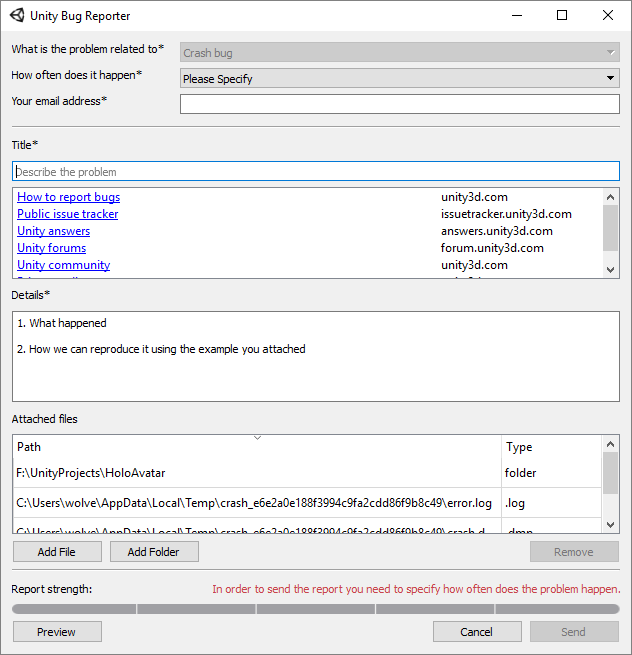Click the report strength progress bar

click(x=315, y=609)
